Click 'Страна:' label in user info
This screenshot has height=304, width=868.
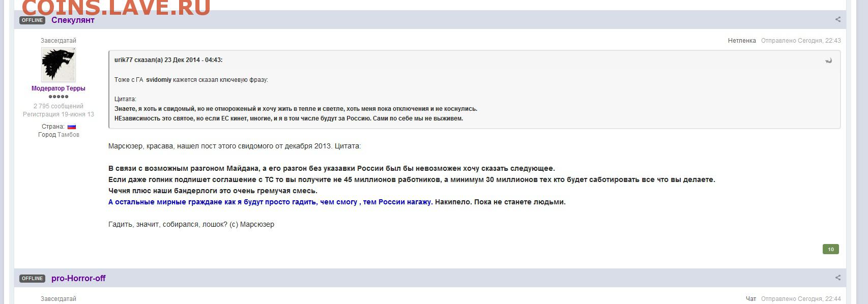click(53, 127)
